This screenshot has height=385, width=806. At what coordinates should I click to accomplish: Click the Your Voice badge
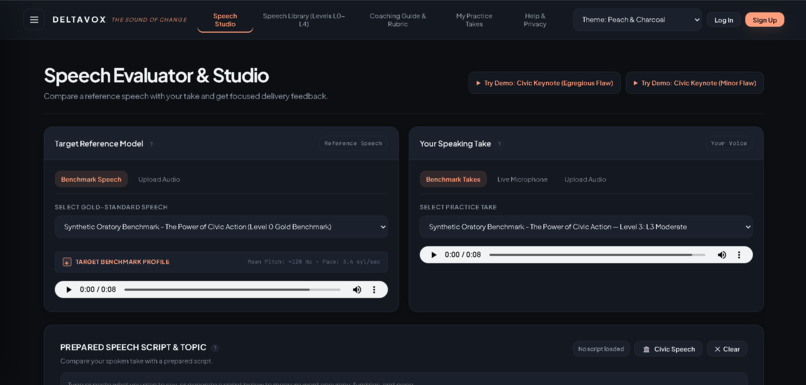pyautogui.click(x=728, y=143)
